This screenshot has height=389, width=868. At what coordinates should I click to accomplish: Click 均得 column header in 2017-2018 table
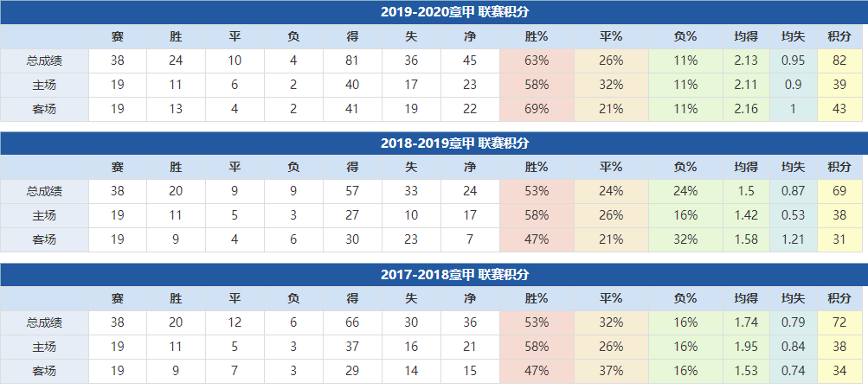[x=746, y=299]
